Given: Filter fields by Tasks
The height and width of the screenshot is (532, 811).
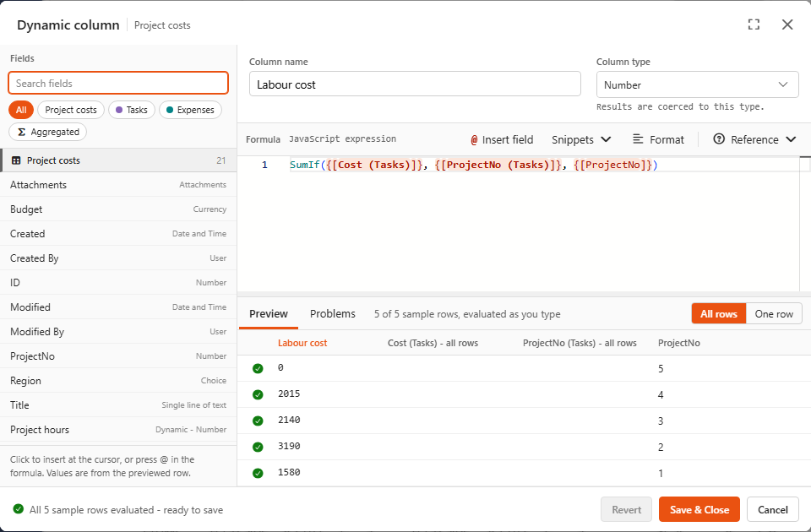Looking at the screenshot, I should pos(132,110).
